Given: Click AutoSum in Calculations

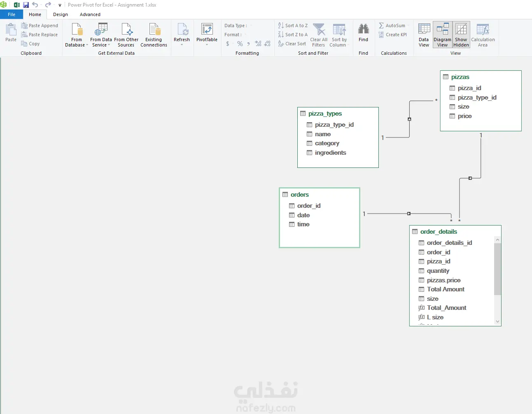Looking at the screenshot, I should pyautogui.click(x=392, y=26).
